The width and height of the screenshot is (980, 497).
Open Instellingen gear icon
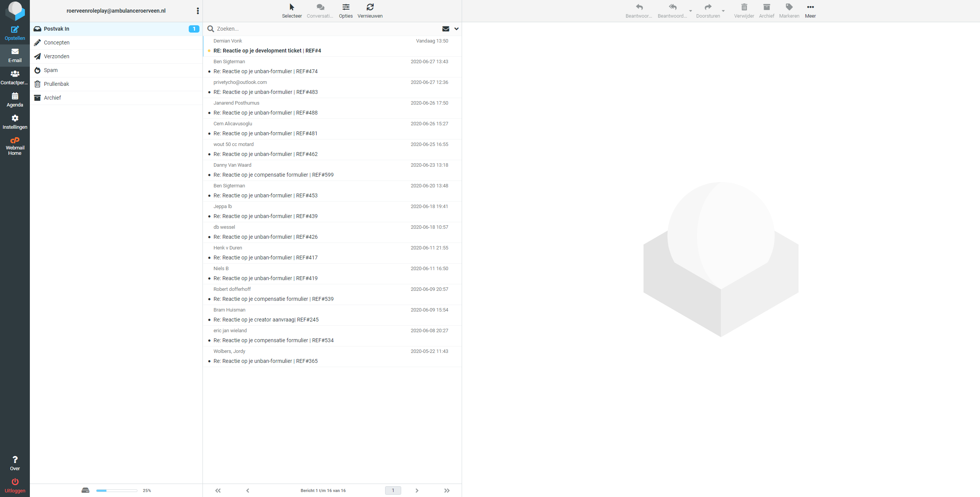pyautogui.click(x=15, y=118)
